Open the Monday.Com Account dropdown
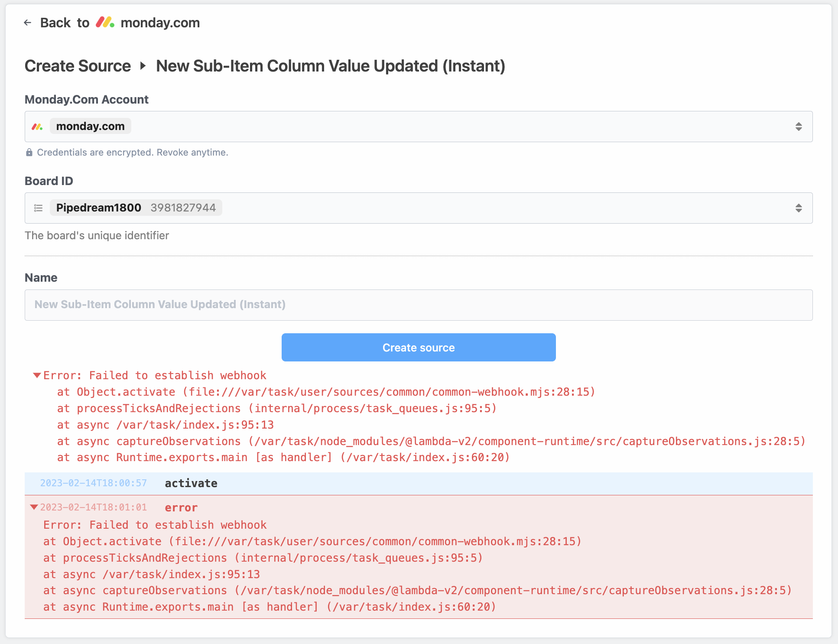The image size is (838, 644). (419, 126)
